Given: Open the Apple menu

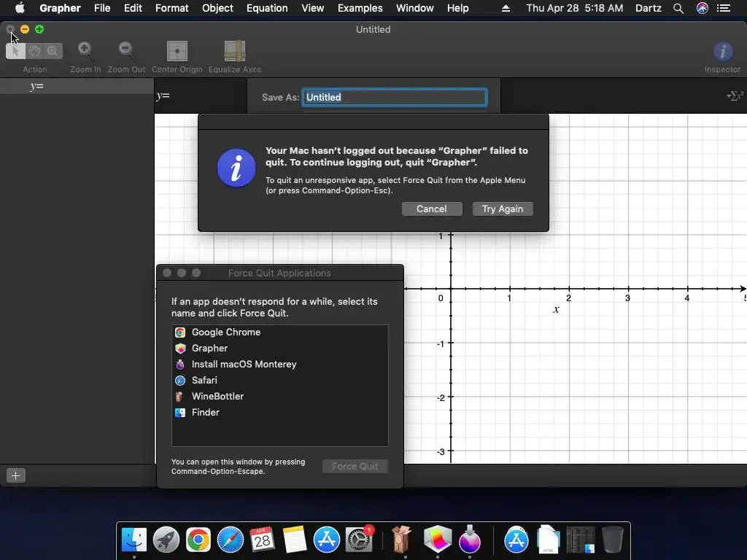Looking at the screenshot, I should pos(20,8).
